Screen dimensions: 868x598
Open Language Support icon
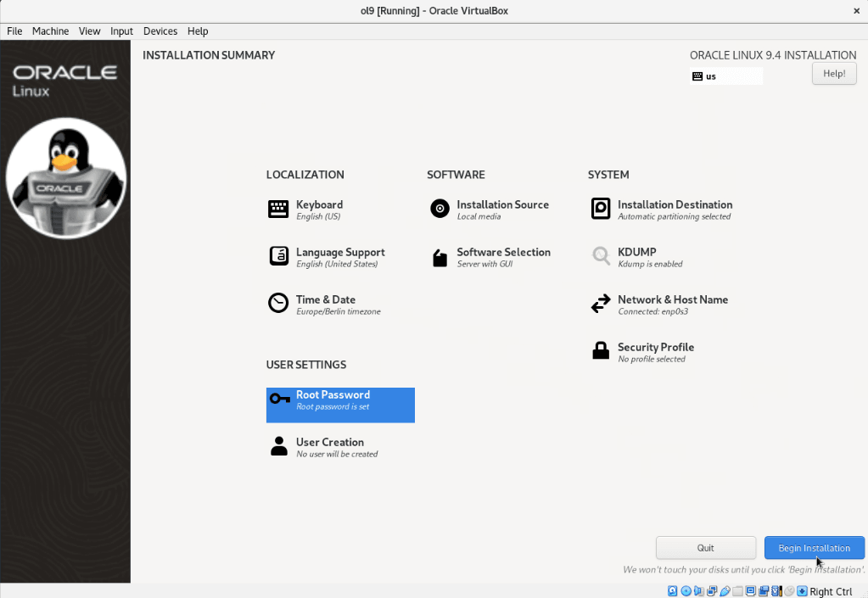[x=278, y=256]
